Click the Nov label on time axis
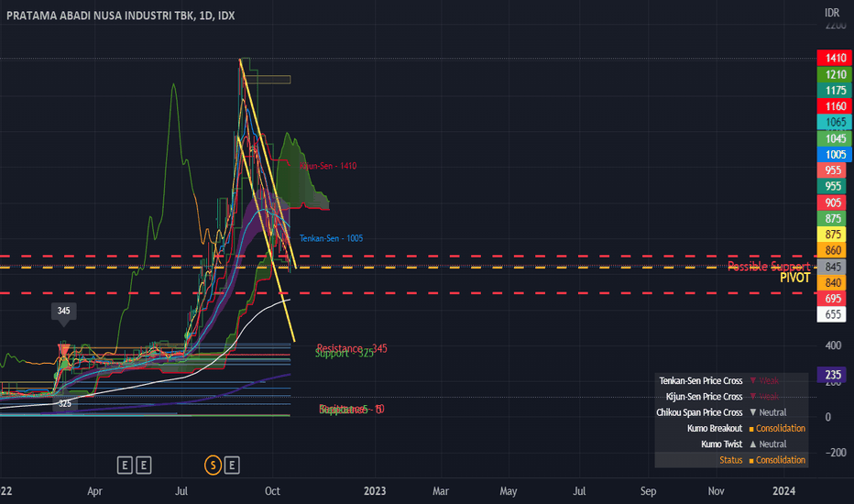854x504 pixels. click(717, 491)
